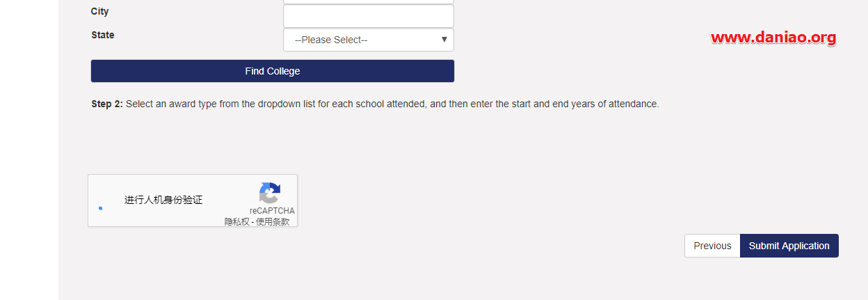Viewport: 868px width, 300px height.
Task: Go back with the Previous button
Action: pyautogui.click(x=712, y=246)
